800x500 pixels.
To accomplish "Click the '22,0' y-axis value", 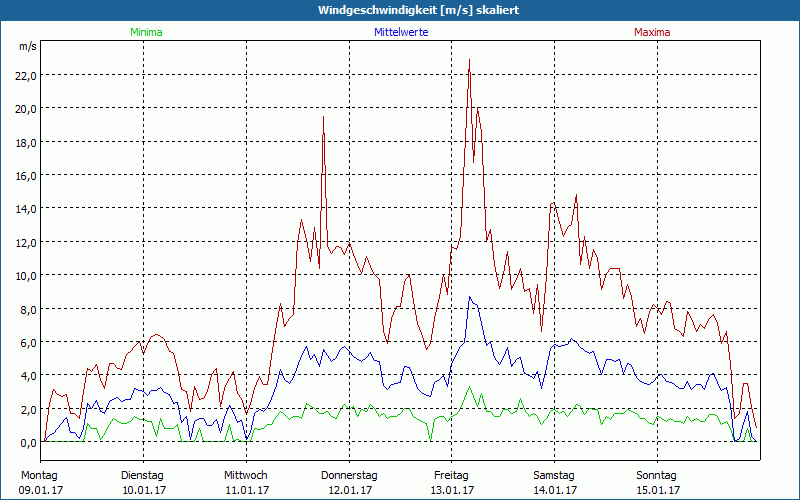I will pos(26,76).
